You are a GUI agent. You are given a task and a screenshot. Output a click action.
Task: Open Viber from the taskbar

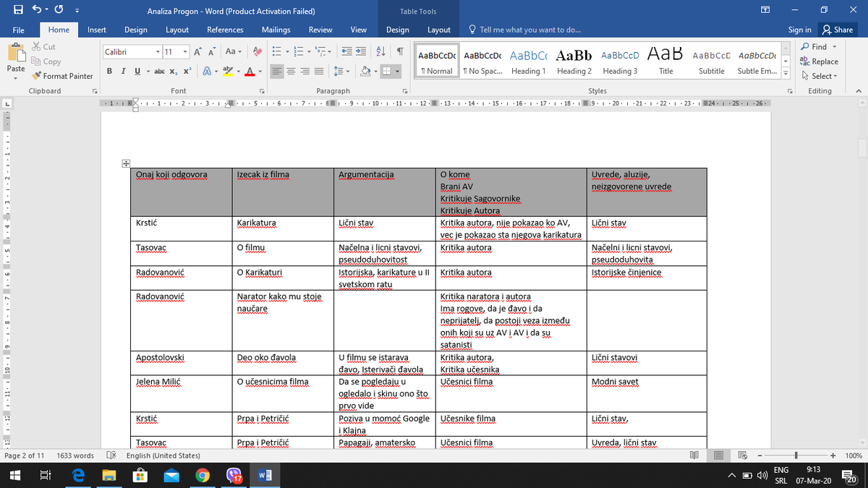[x=234, y=475]
